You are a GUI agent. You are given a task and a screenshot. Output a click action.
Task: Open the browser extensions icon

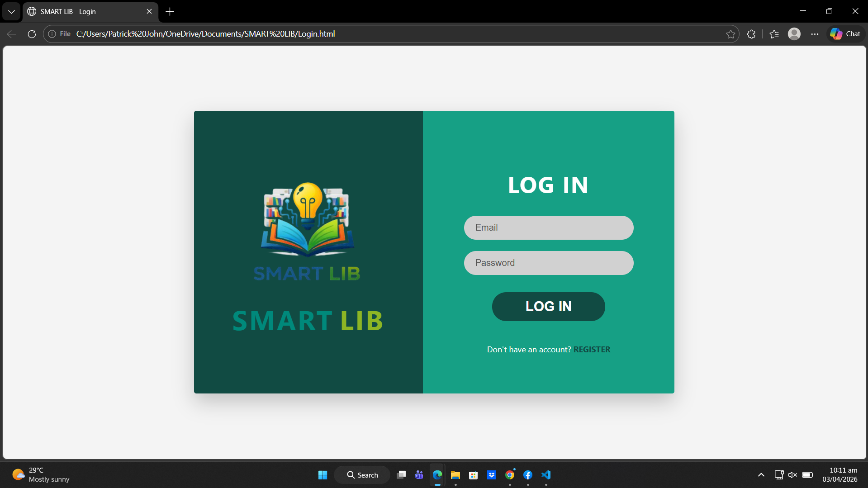point(751,33)
